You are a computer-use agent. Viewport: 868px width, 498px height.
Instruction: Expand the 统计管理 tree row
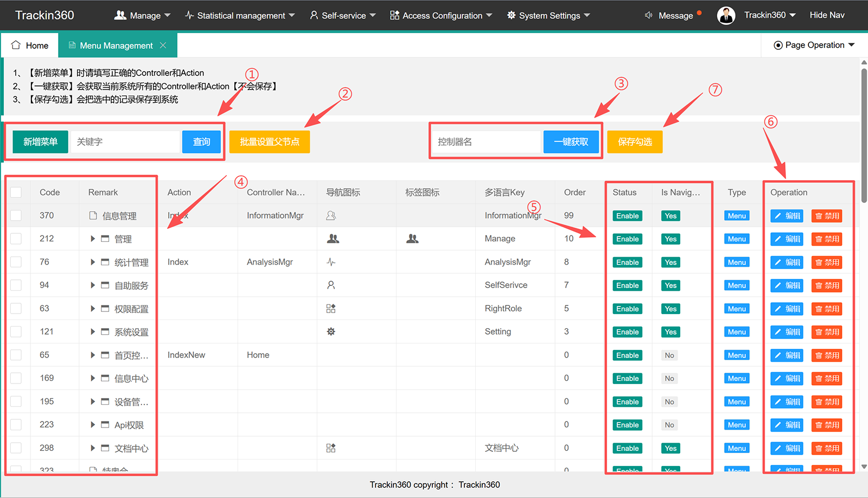click(x=93, y=262)
